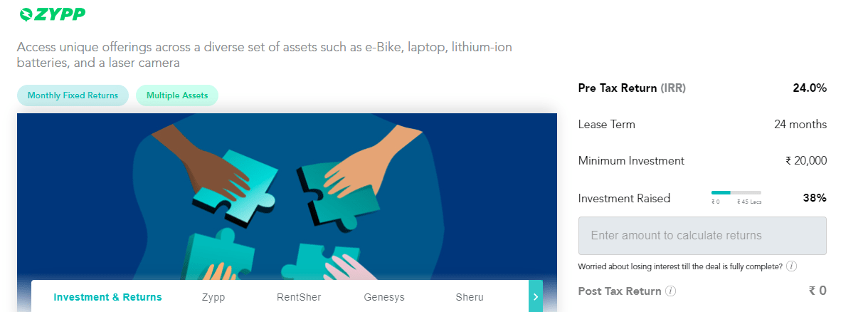
Task: Click the Worried about losing interest text
Action: coord(681,266)
